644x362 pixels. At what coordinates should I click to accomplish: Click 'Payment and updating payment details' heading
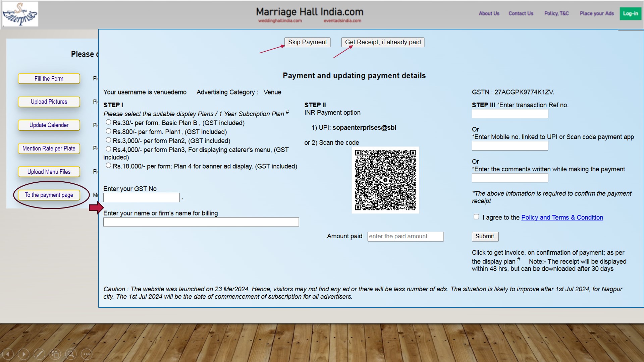pos(354,76)
